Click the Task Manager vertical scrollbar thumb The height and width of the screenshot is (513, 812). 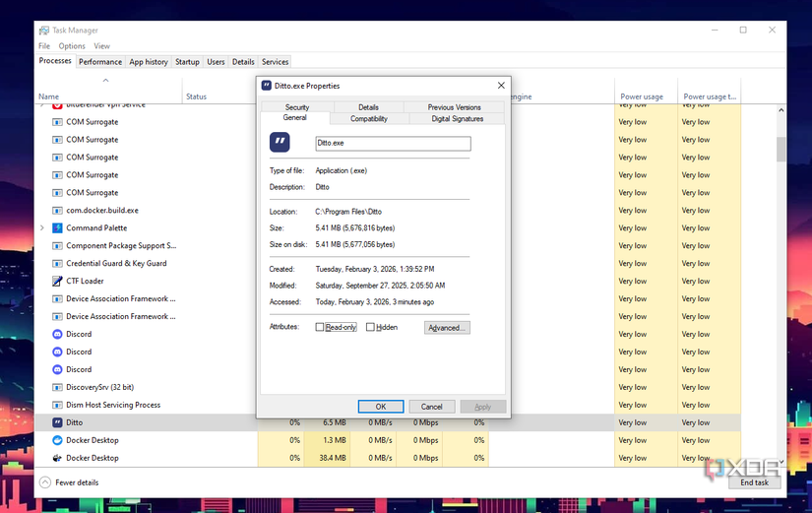pyautogui.click(x=781, y=150)
